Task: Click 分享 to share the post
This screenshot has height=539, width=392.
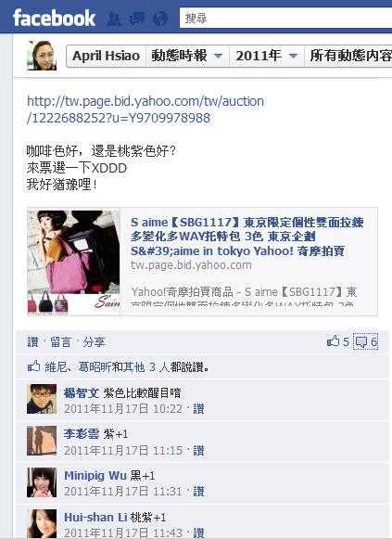Action: pos(94,342)
